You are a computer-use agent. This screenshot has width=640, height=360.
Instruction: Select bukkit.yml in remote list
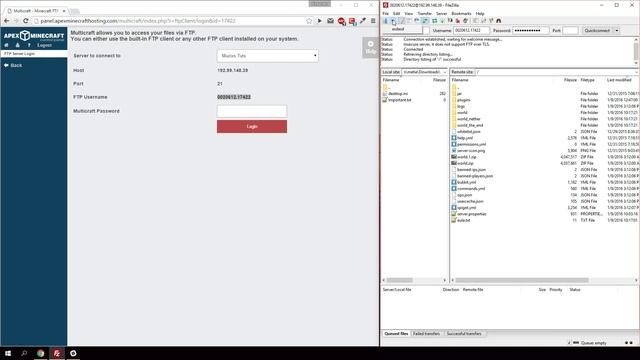tap(466, 182)
